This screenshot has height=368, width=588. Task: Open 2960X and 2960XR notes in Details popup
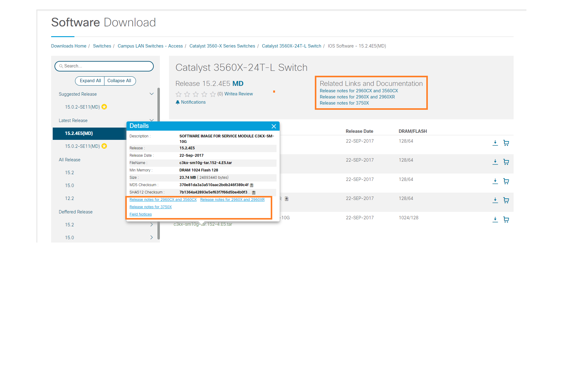coord(232,200)
